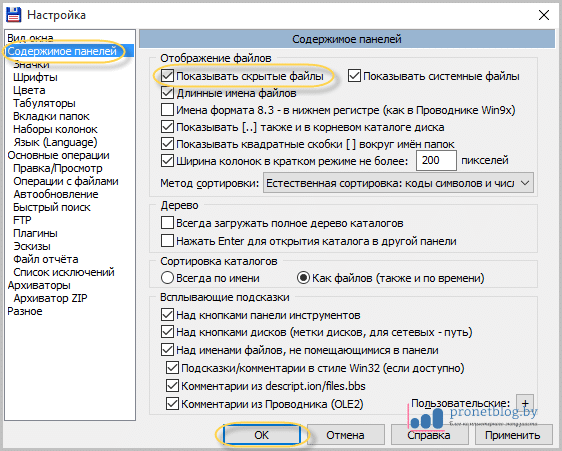Toggle 'Показывать скрытые файлы' checkbox

click(x=167, y=76)
